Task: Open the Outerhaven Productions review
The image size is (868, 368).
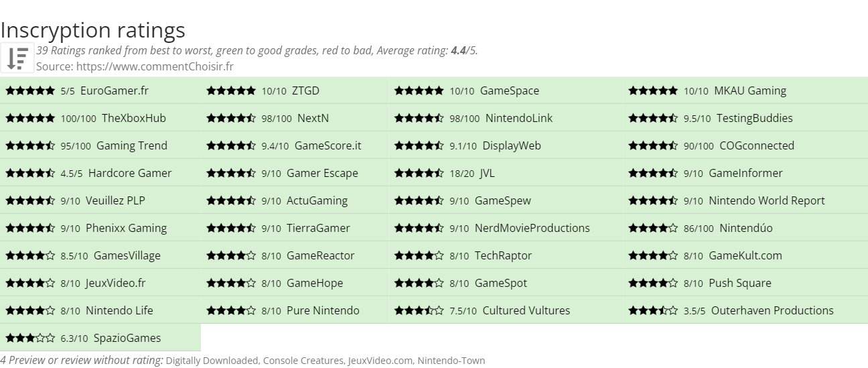Action: pyautogui.click(x=772, y=310)
